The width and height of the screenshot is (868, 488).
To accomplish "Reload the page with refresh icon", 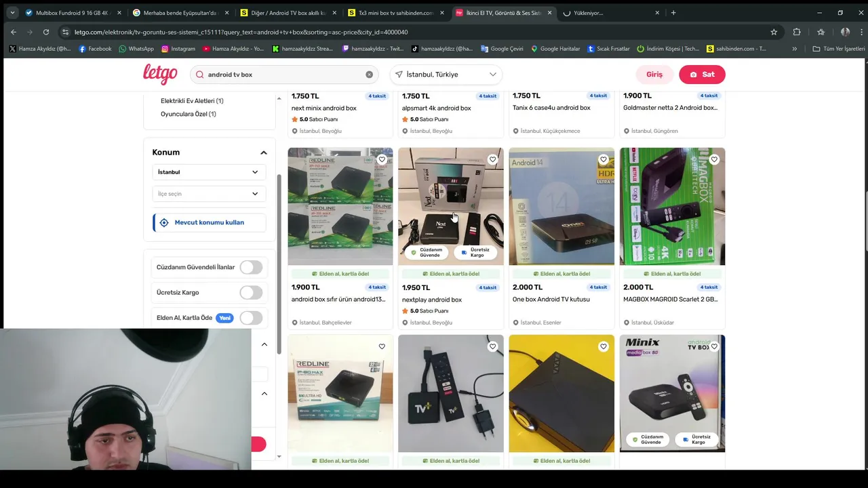I will pos(46,32).
